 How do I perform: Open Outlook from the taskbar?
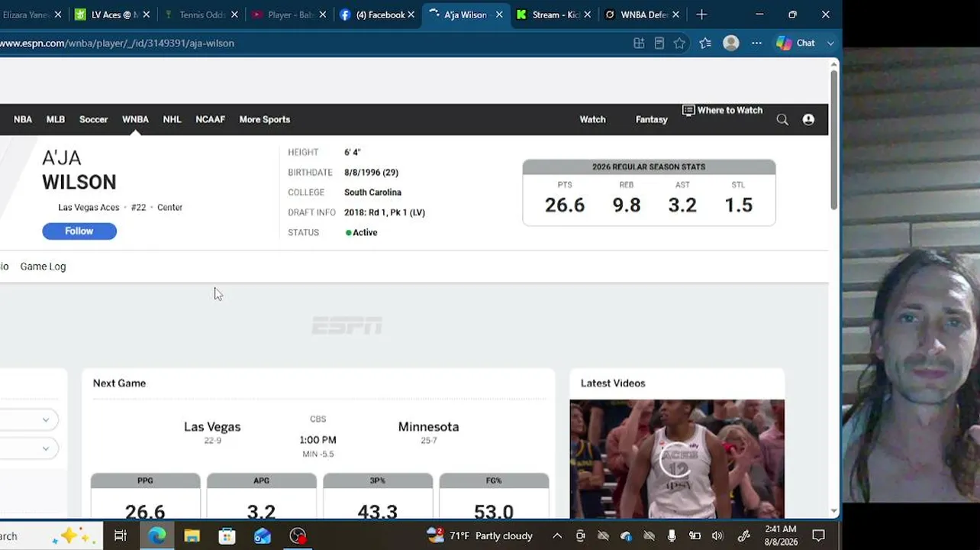coord(263,535)
